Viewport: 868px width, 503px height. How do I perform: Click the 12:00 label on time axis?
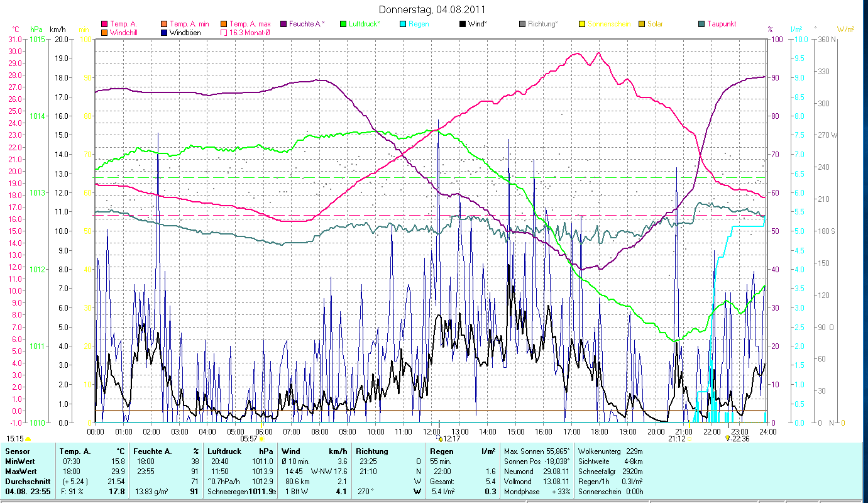pos(431,431)
